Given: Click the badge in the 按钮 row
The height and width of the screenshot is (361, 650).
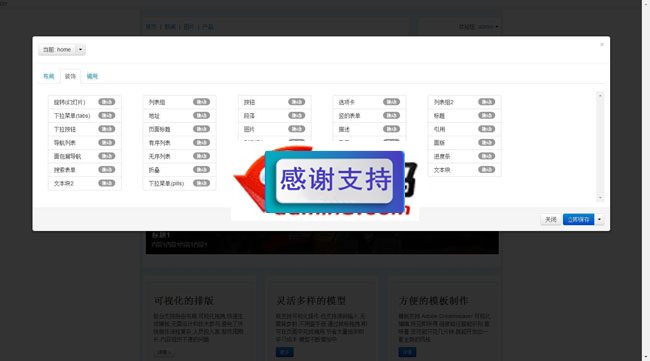Looking at the screenshot, I should (x=296, y=102).
